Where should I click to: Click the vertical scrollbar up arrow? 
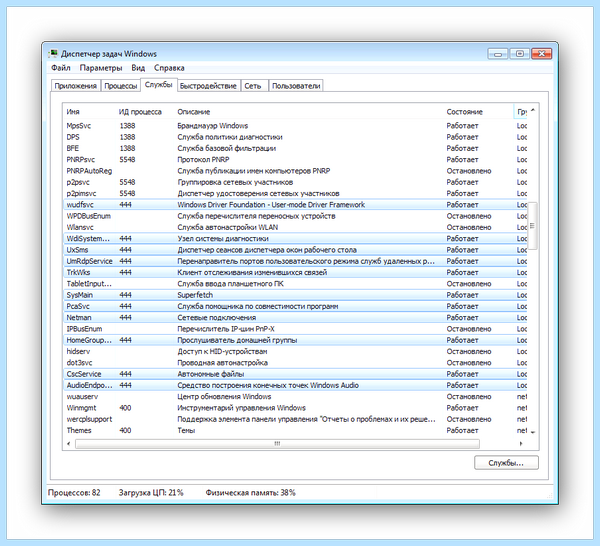[x=533, y=111]
